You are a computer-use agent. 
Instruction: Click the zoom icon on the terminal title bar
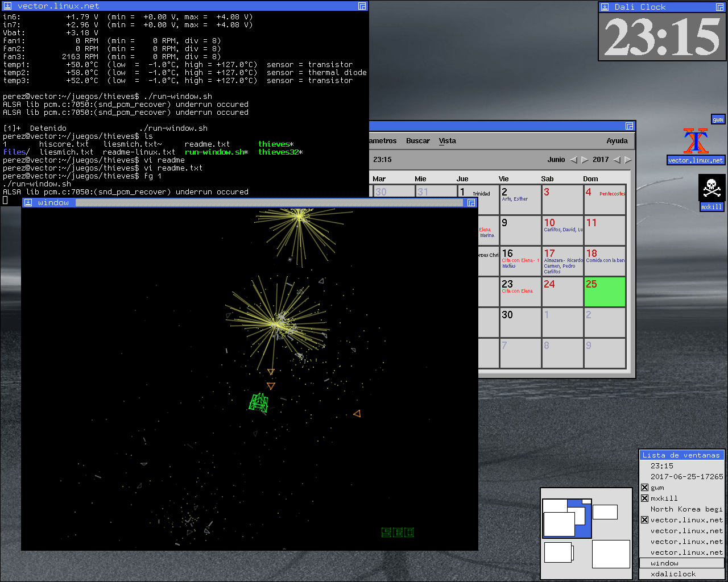click(362, 6)
